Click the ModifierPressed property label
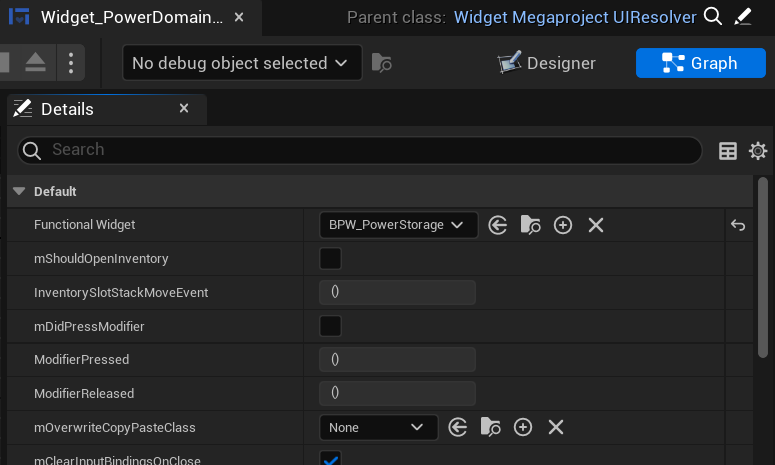This screenshot has width=775, height=465. (x=82, y=359)
